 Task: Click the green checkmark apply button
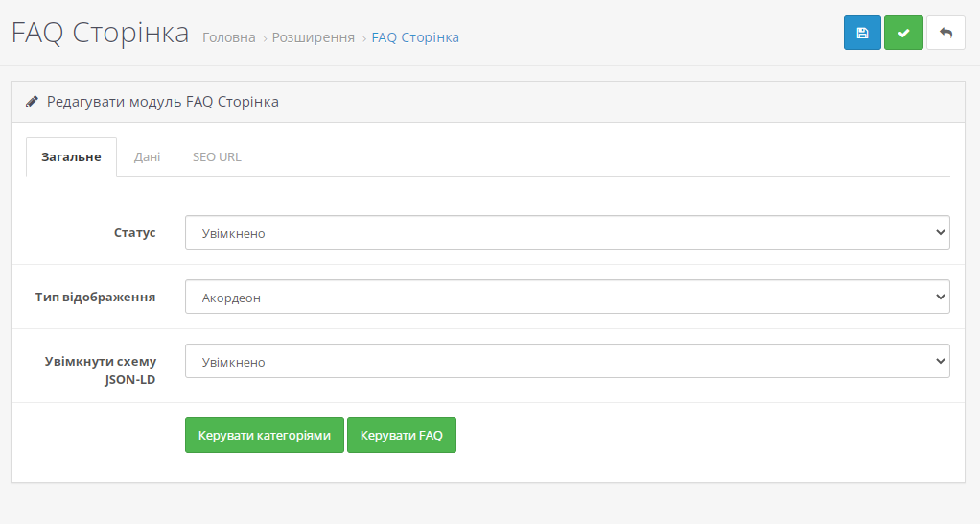pos(903,33)
